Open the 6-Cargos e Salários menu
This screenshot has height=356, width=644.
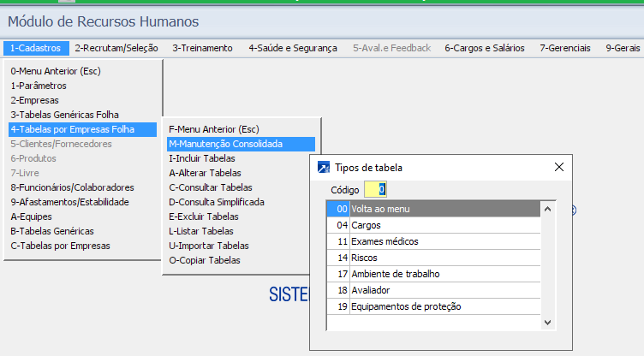click(x=485, y=48)
